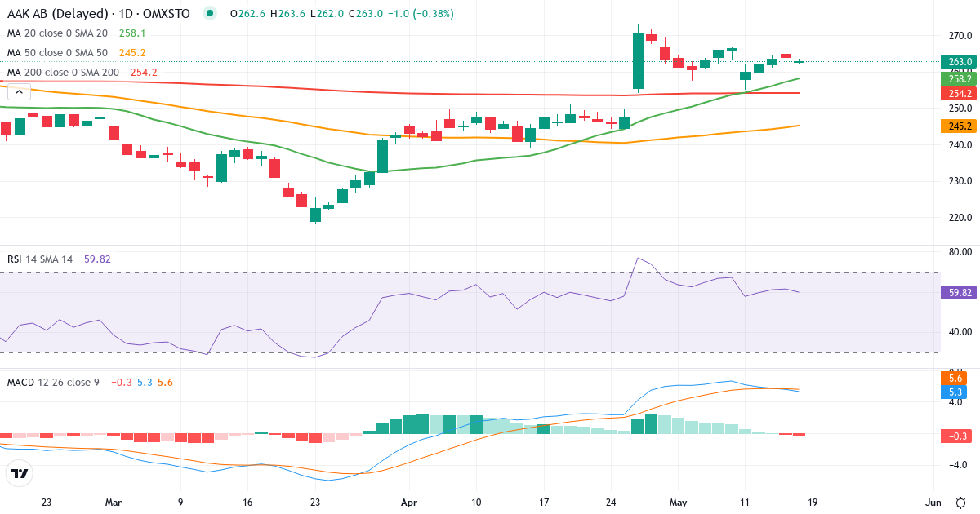Screen dimensions: 980x514
Task: Click the SMA 20 value 258.1
Action: [132, 33]
